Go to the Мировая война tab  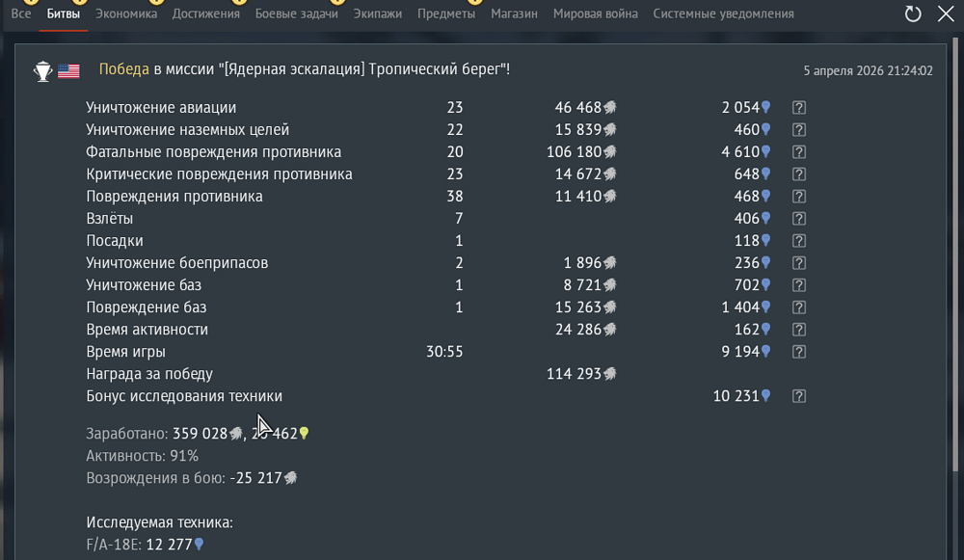pos(593,14)
